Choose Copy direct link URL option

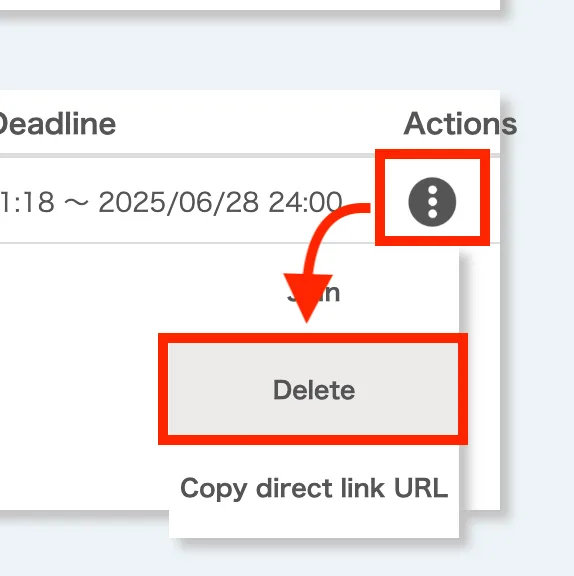click(314, 489)
